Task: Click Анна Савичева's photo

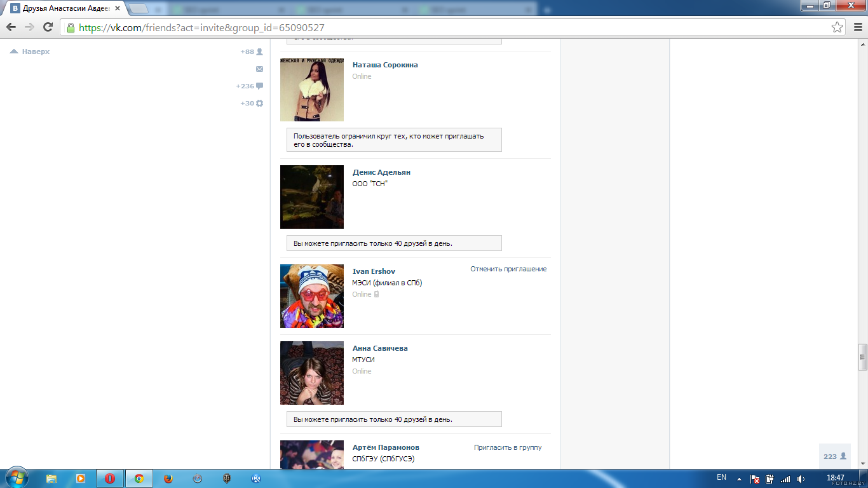Action: 312,373
